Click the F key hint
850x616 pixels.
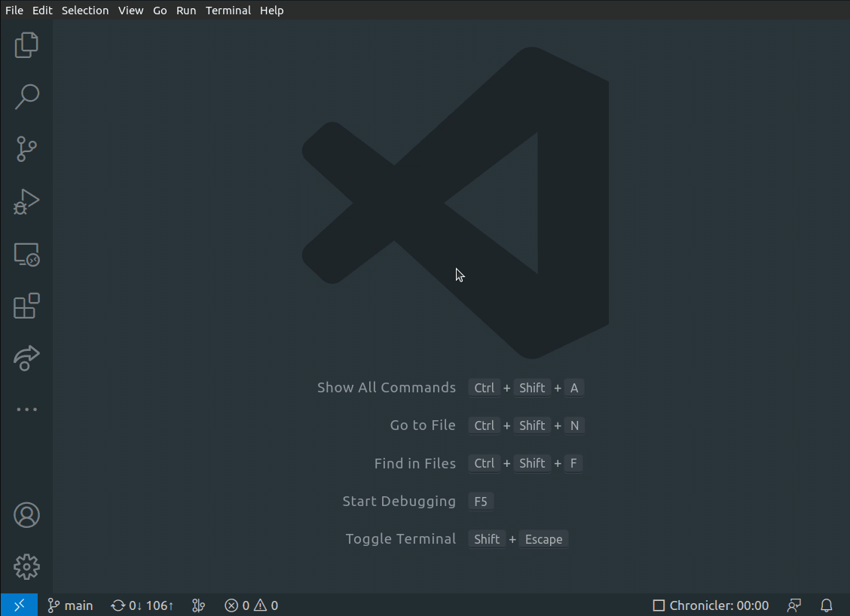pyautogui.click(x=573, y=463)
